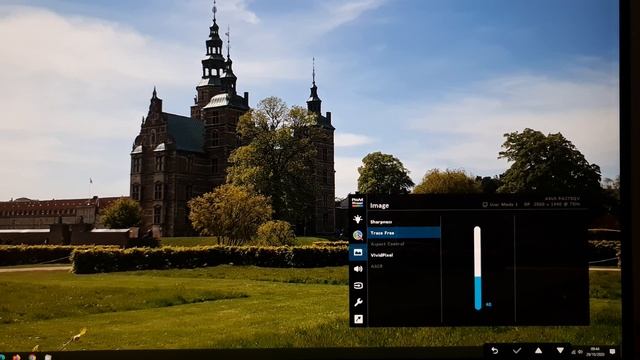Select the Image menu icon in sidebar
The image size is (640, 360).
click(x=358, y=252)
